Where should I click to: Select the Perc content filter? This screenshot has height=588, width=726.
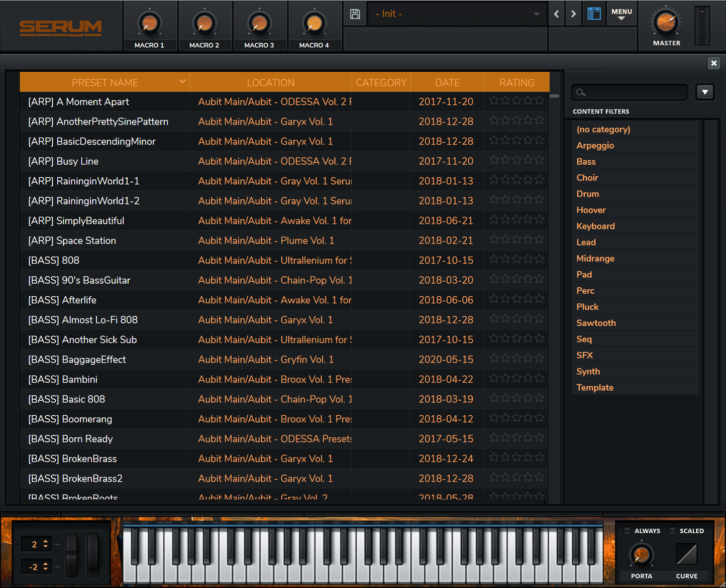[x=636, y=290]
